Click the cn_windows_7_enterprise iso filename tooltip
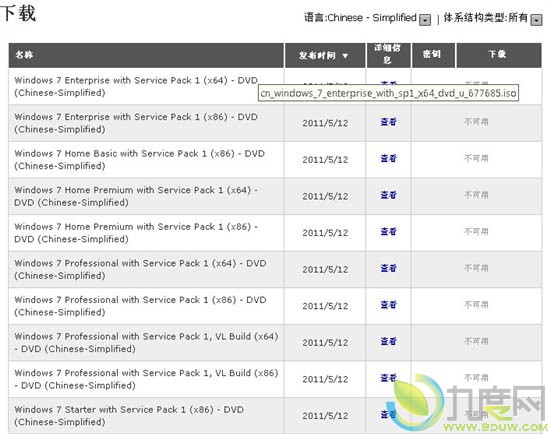Screen dimensions: 550x434 coord(388,93)
